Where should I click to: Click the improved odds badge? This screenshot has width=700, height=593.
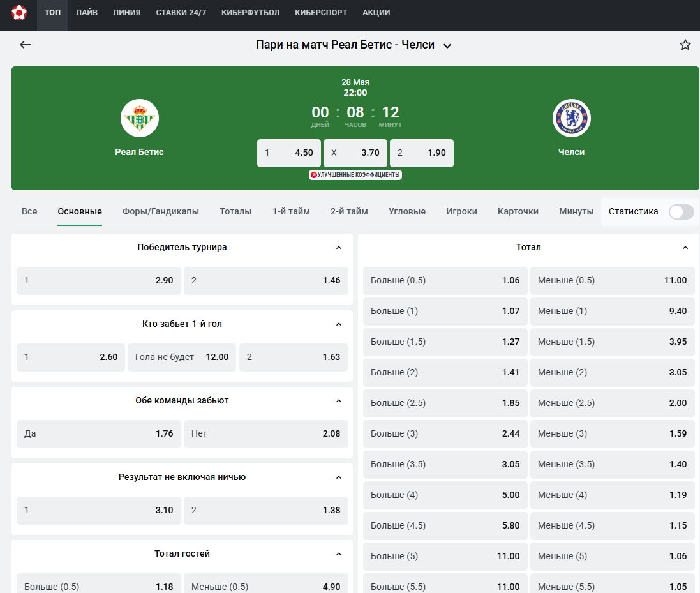tap(355, 175)
